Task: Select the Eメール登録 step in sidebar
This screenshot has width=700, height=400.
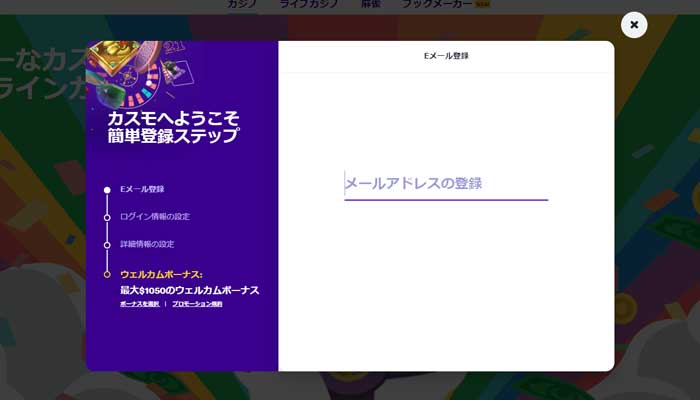Action: (142, 189)
